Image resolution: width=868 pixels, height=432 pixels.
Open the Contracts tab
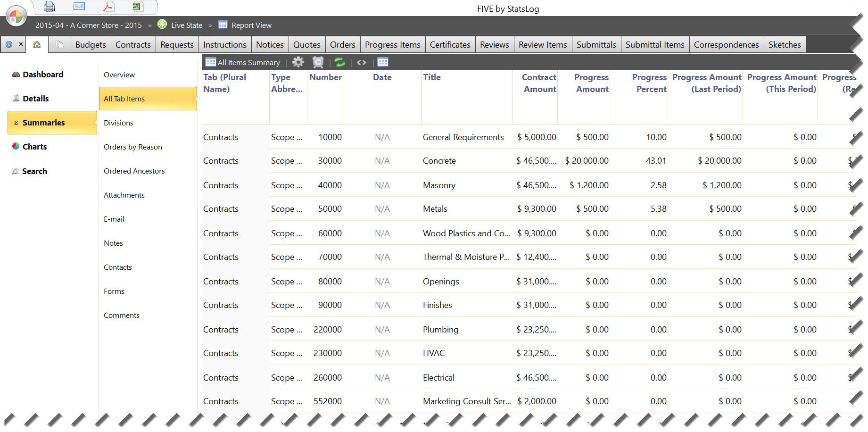coord(133,45)
